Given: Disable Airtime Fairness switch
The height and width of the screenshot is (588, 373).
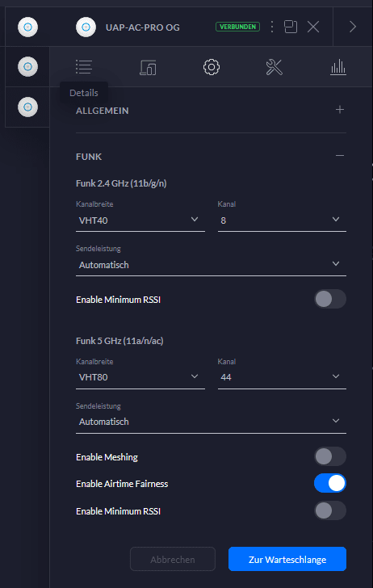Looking at the screenshot, I should tap(330, 483).
